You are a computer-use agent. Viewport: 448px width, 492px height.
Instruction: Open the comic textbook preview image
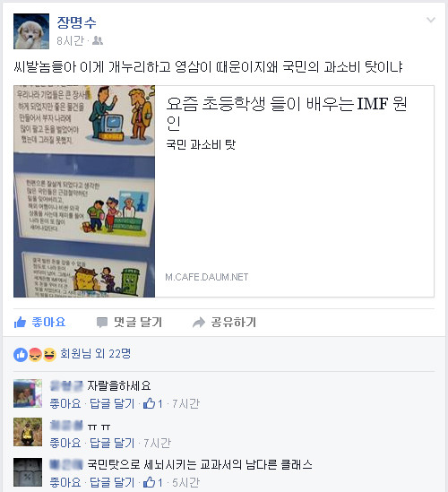click(x=84, y=191)
